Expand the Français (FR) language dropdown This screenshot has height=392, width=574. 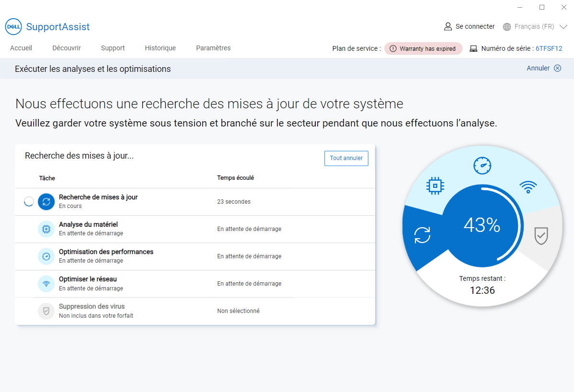point(563,27)
